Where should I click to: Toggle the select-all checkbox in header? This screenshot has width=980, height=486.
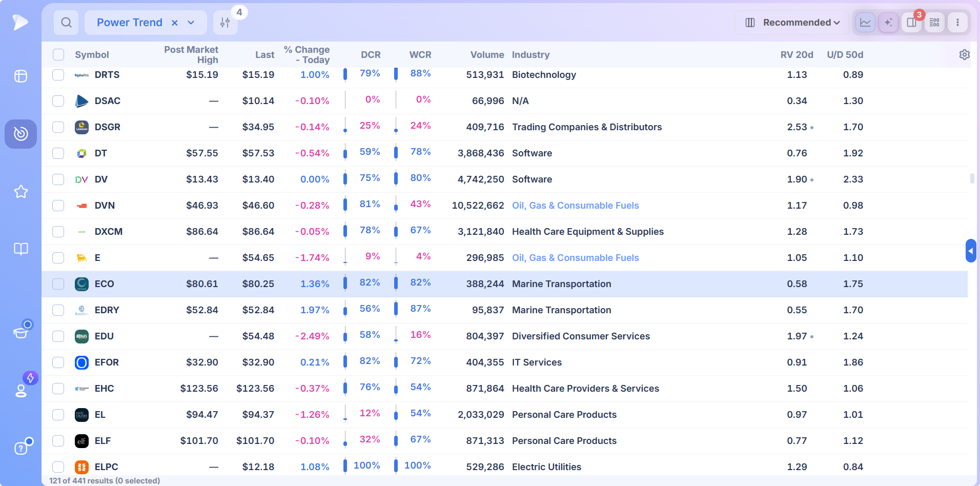58,55
